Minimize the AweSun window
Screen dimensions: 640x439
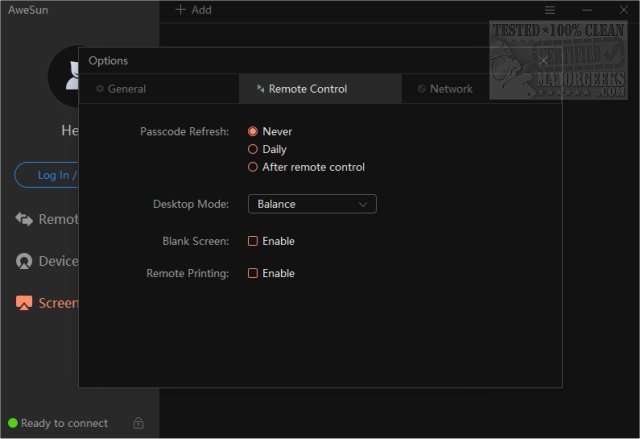coord(587,10)
